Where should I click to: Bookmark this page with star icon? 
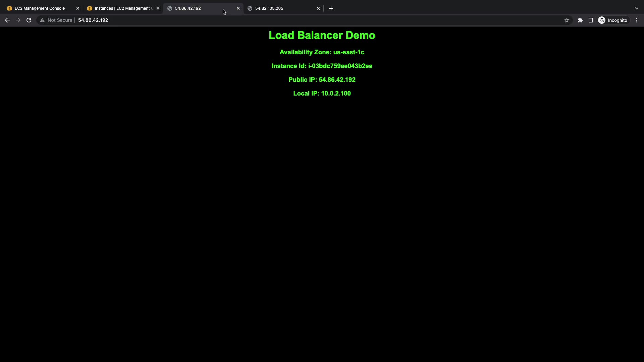coord(567,20)
